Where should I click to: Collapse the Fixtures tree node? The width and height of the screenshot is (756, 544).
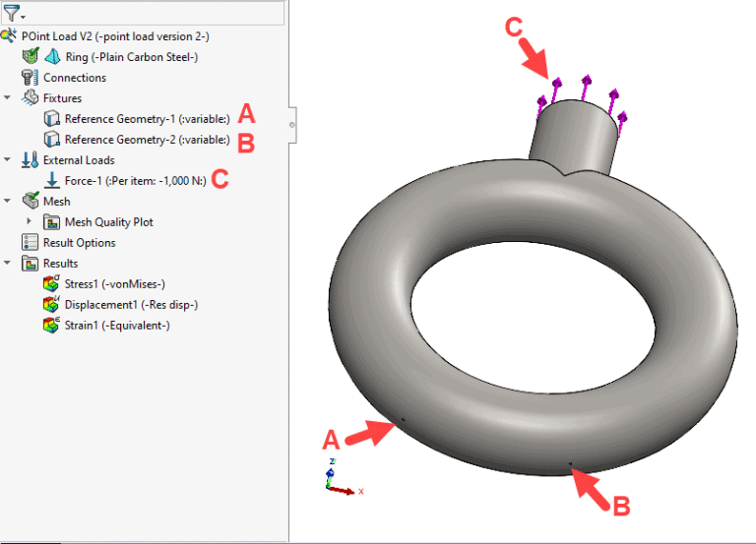tap(8, 98)
